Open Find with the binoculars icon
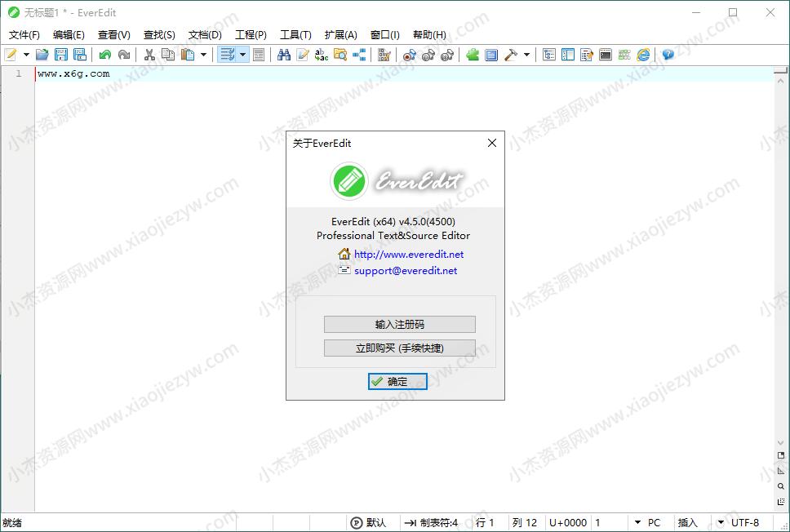 (284, 55)
